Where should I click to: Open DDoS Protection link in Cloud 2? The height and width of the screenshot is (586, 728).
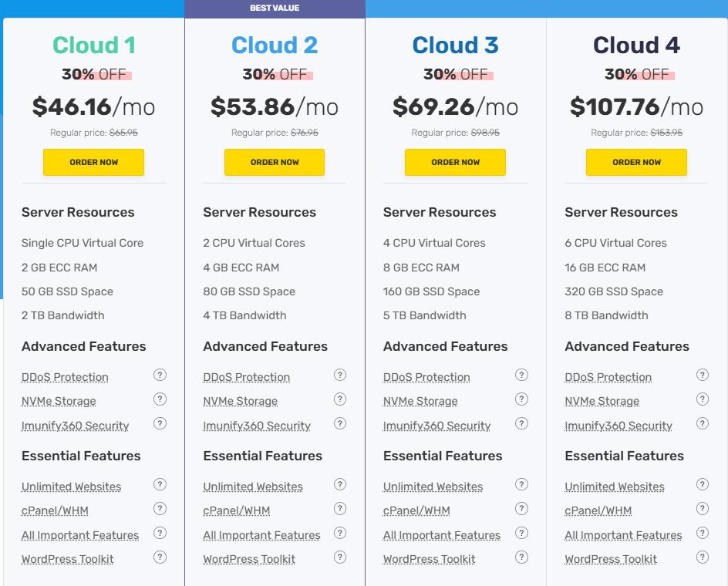(x=246, y=377)
